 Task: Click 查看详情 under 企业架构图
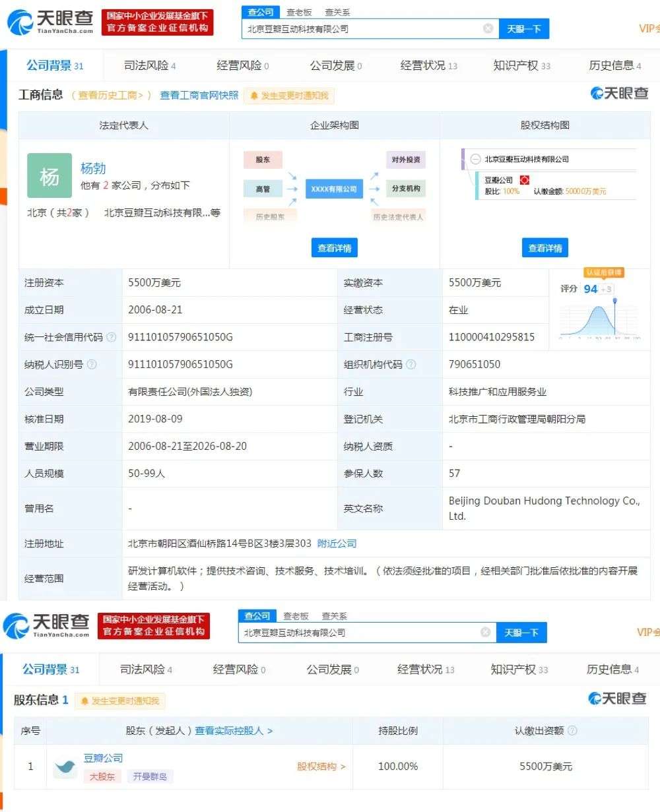(335, 248)
